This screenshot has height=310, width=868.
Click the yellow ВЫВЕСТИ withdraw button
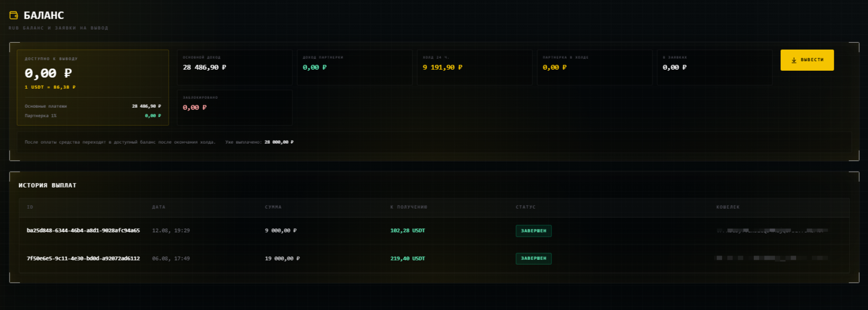(807, 60)
